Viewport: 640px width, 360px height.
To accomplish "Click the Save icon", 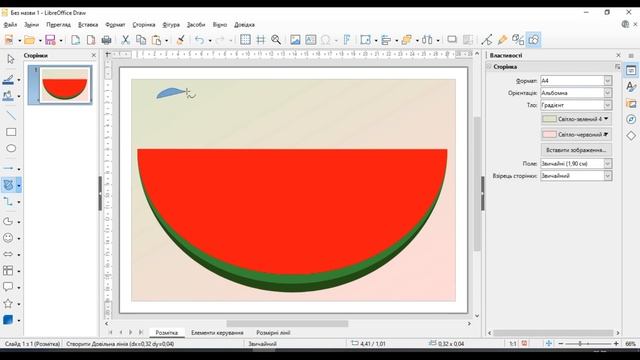I will point(50,40).
